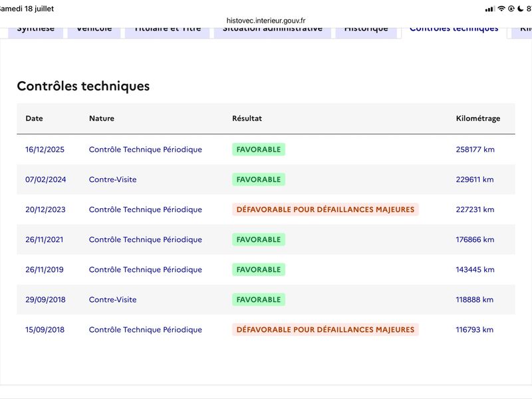Image resolution: width=532 pixels, height=399 pixels.
Task: Tap the orientation lock status icon
Action: pyautogui.click(x=511, y=9)
